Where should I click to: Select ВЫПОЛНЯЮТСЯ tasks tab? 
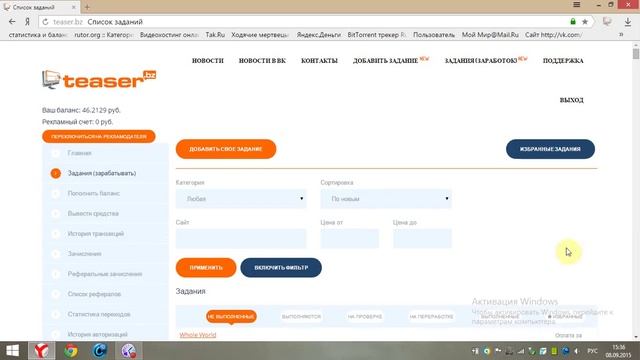tap(301, 316)
